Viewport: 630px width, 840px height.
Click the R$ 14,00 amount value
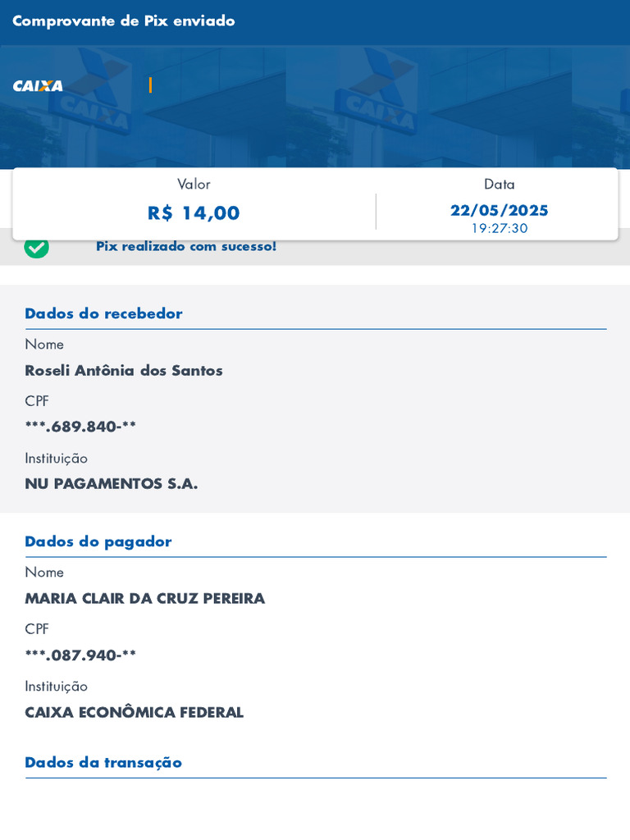coord(194,213)
